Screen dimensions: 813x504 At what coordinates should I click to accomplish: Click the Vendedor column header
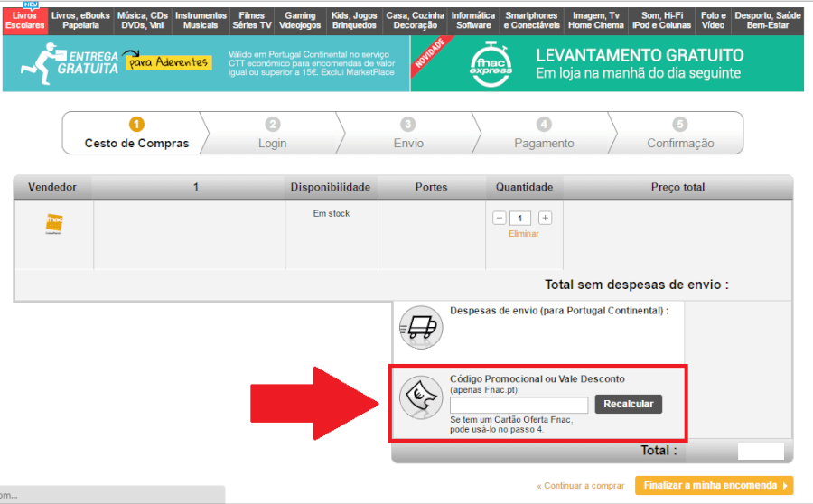click(x=52, y=187)
